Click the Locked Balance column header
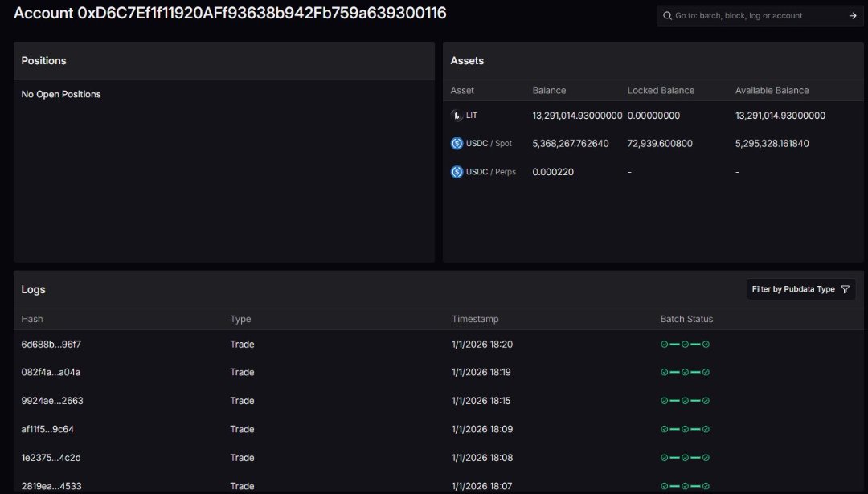Viewport: 868px width, 494px height. [661, 90]
